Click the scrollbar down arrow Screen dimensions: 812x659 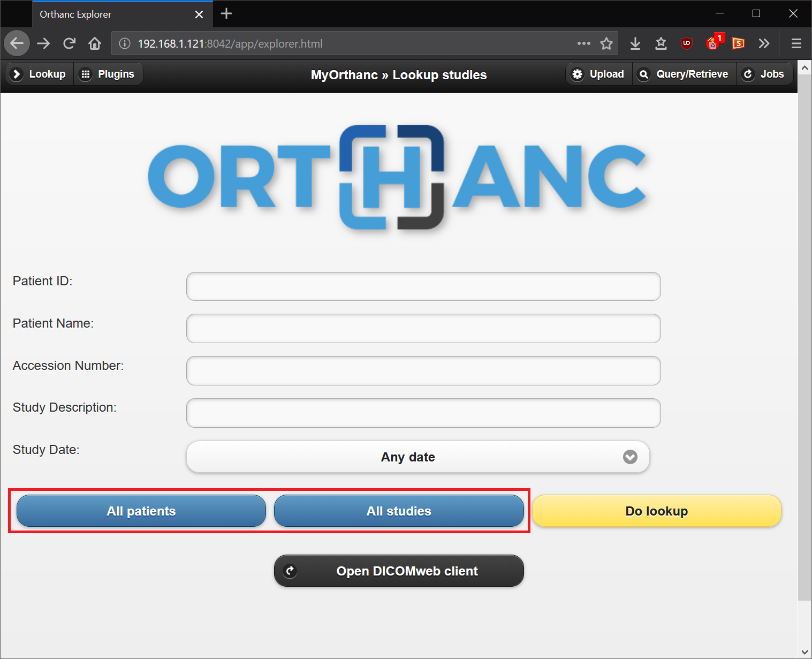[x=805, y=652]
